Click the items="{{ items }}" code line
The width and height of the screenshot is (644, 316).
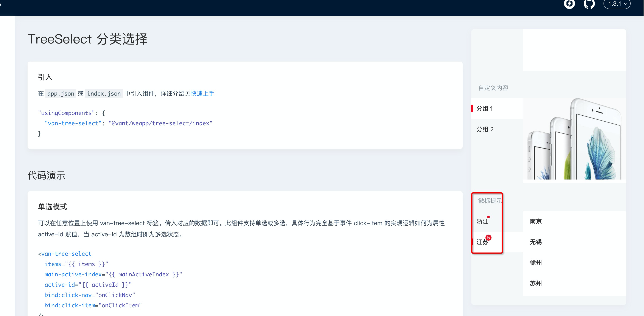(76, 264)
